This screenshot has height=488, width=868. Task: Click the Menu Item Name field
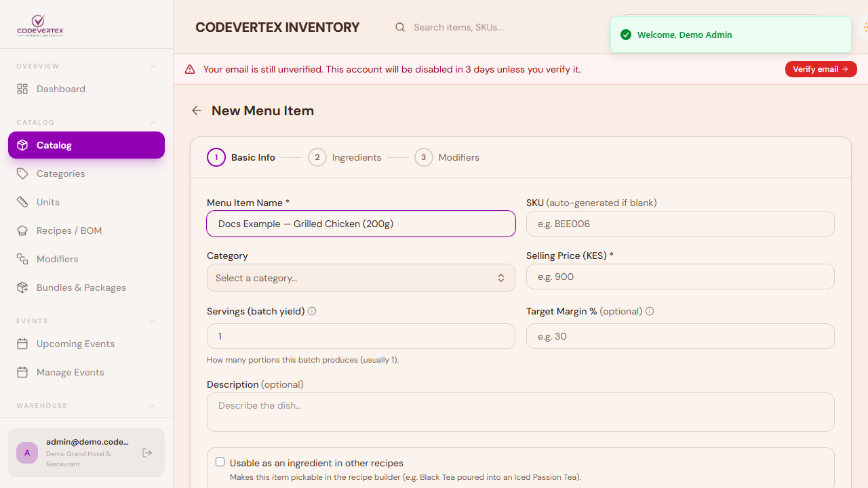361,224
